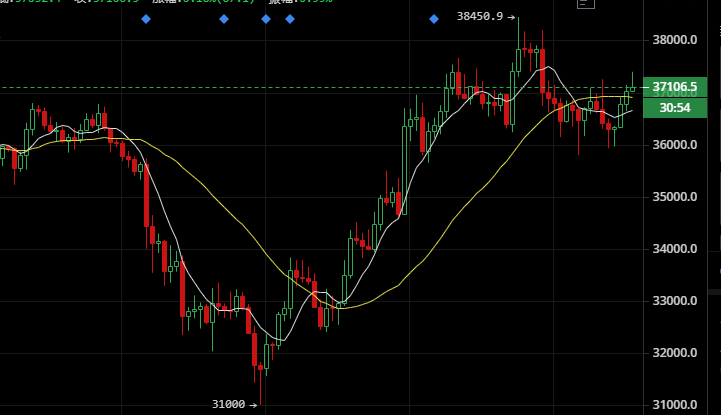
Task: Click the 35000.0 price axis label
Action: click(x=675, y=197)
